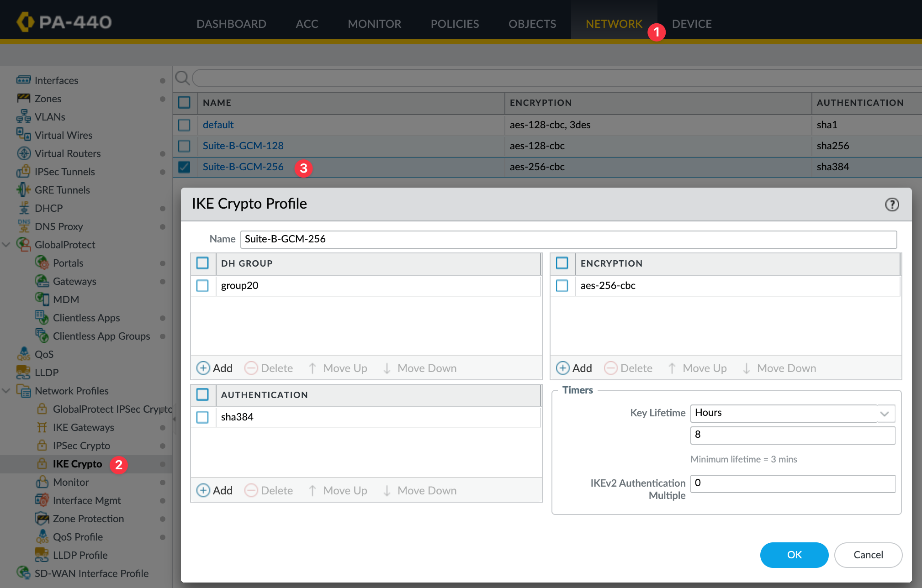Confirm the dialog with OK

click(x=794, y=555)
